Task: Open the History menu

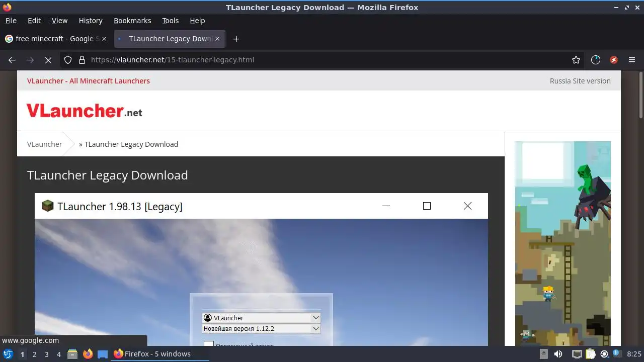Action: (91, 21)
